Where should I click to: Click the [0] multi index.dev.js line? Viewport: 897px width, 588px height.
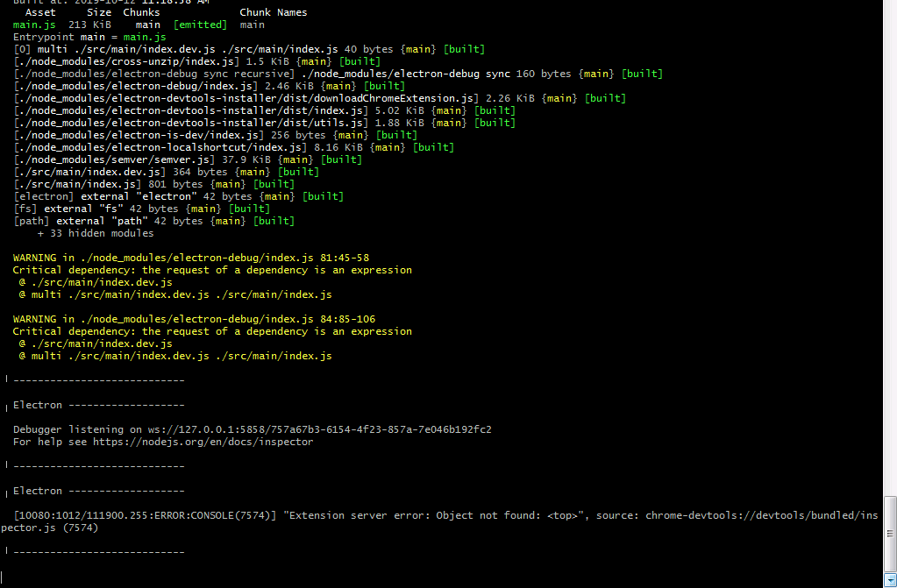click(249, 49)
